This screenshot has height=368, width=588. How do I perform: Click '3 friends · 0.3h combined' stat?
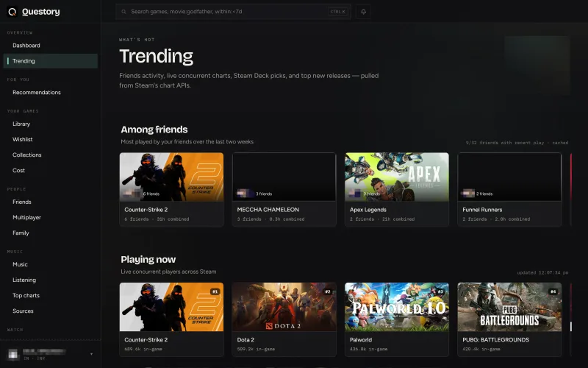tap(270, 219)
